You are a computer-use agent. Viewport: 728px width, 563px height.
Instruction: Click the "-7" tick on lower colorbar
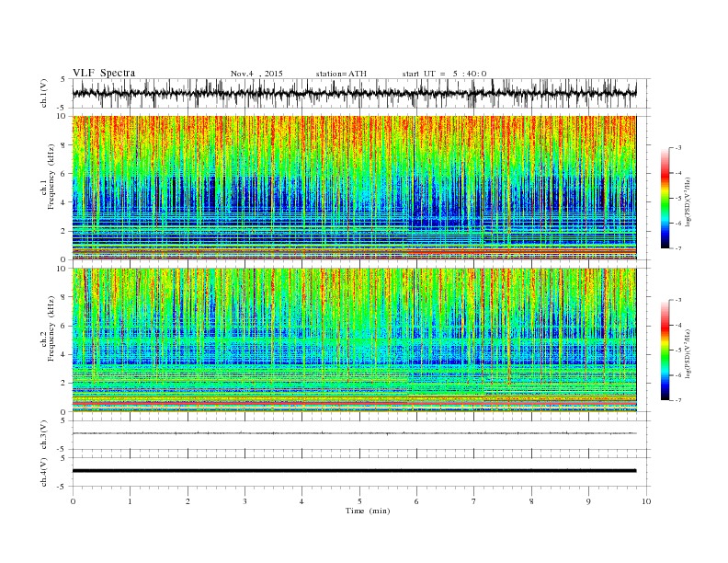[x=678, y=400]
